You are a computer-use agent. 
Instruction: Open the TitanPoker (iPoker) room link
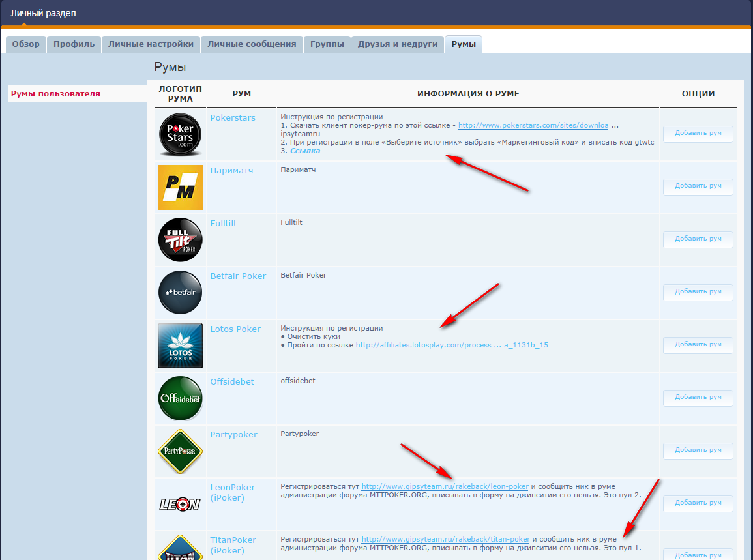(233, 545)
